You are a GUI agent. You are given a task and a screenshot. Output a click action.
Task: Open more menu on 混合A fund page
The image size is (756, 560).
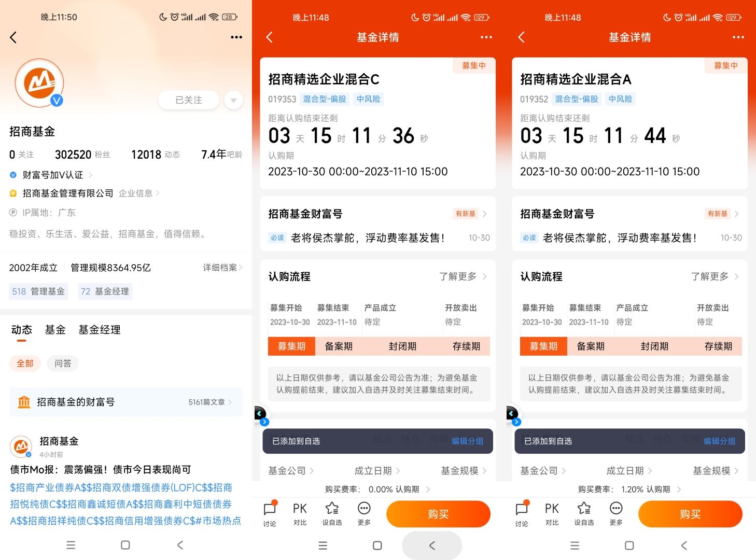(738, 37)
